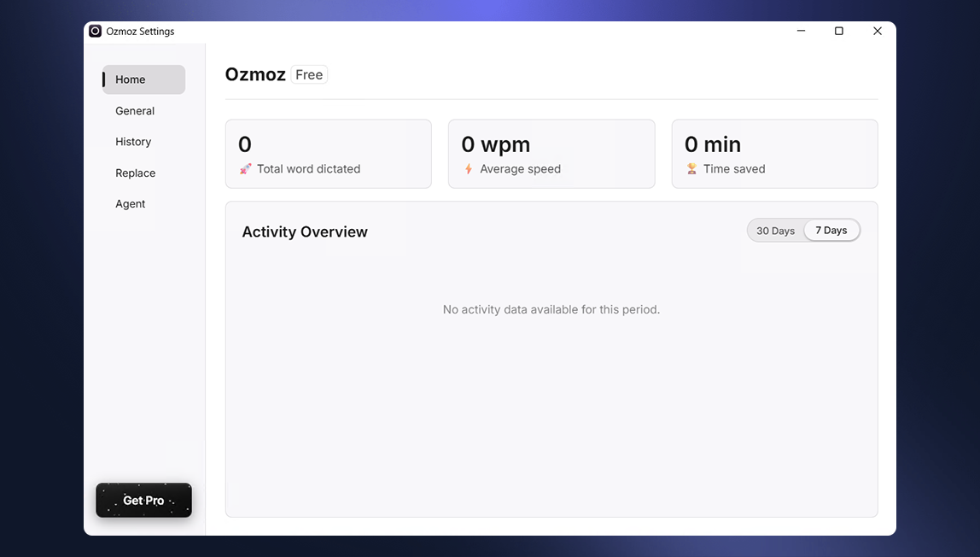This screenshot has width=980, height=557.
Task: Click the Free plan badge
Action: click(x=309, y=74)
